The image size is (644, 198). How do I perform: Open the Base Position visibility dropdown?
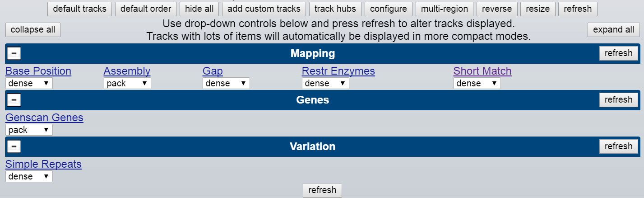click(x=29, y=83)
